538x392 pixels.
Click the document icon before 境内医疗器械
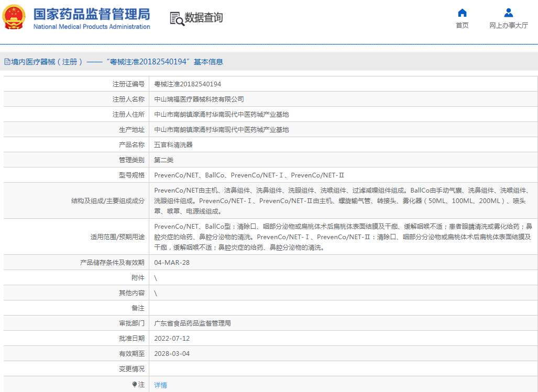[x=7, y=62]
